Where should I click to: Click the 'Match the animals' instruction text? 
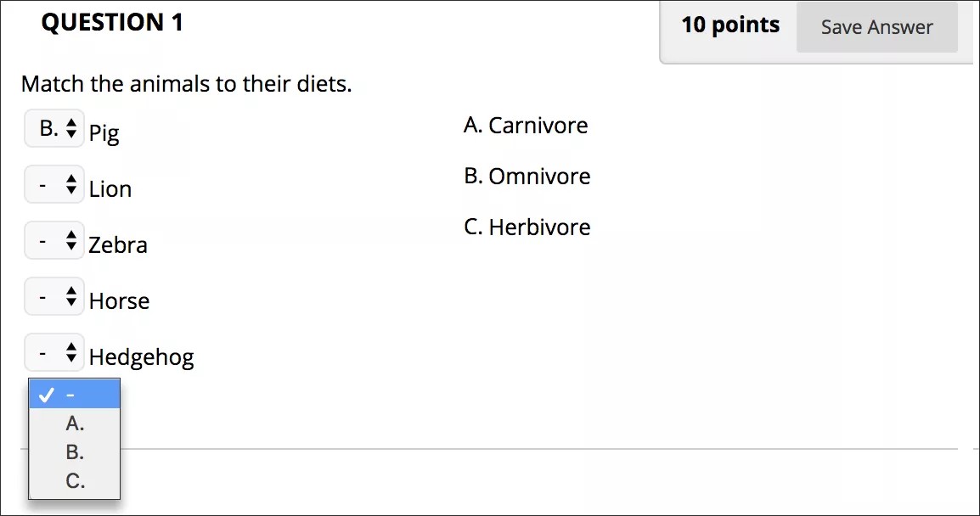[x=186, y=84]
